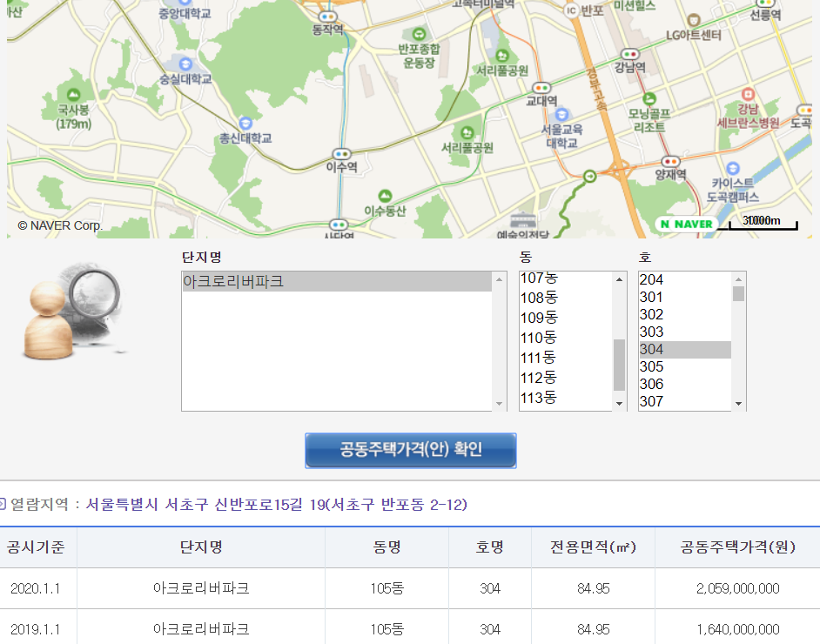Select unit 301 in 호 list
820x644 pixels.
tap(684, 298)
